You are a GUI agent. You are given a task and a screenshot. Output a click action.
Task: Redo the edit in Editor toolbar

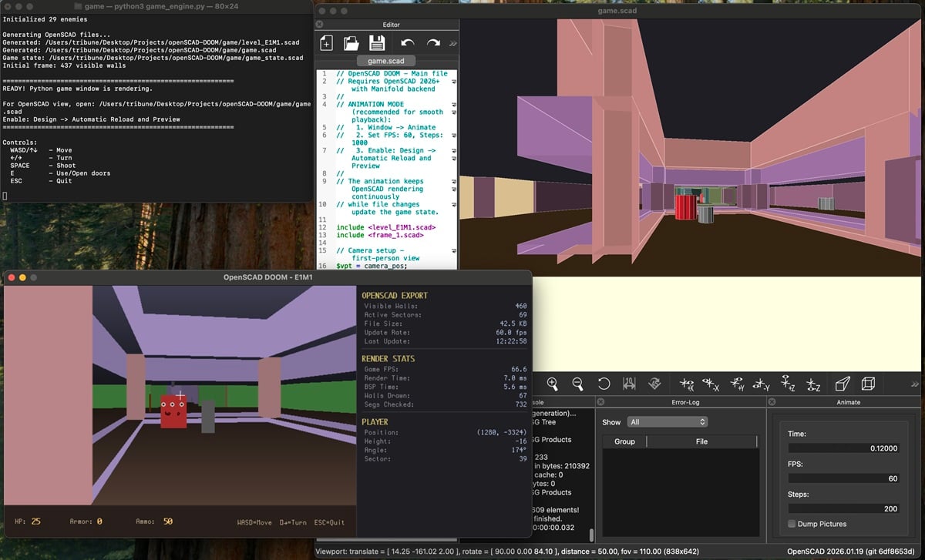[433, 44]
